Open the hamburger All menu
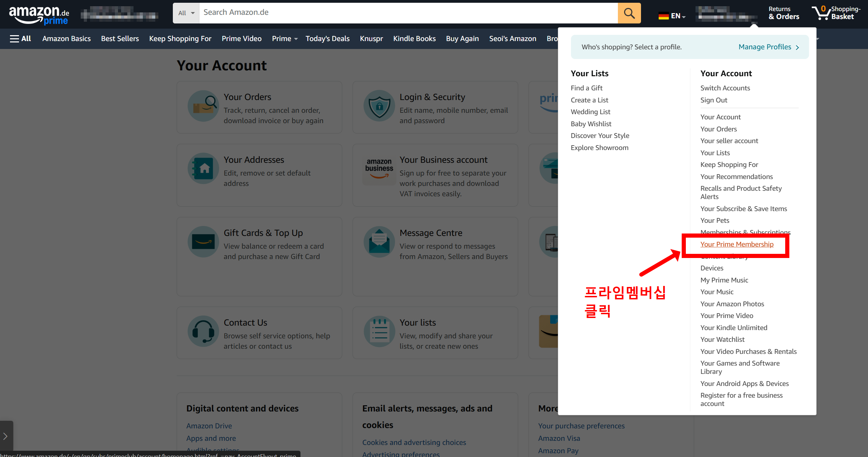The image size is (868, 457). [20, 39]
